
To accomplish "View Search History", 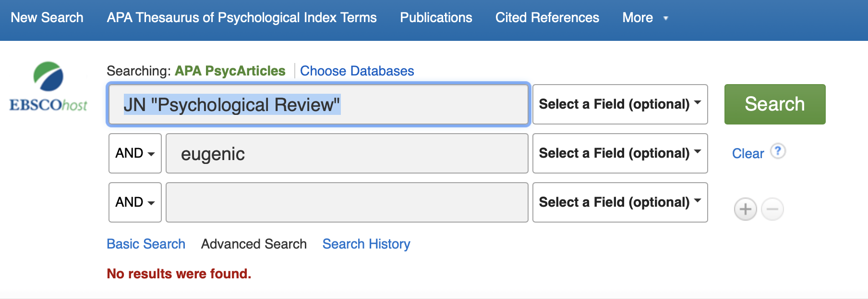I will pyautogui.click(x=366, y=244).
